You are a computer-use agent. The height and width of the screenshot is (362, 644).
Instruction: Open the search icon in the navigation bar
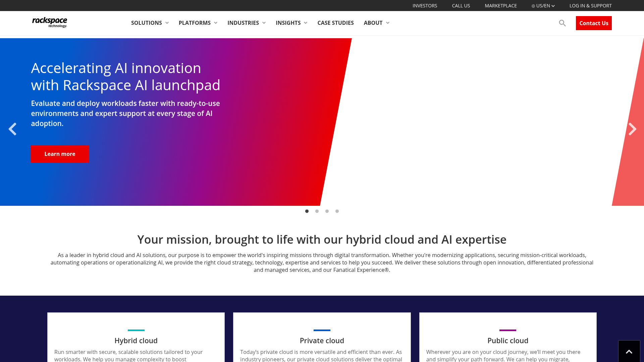[x=562, y=23]
